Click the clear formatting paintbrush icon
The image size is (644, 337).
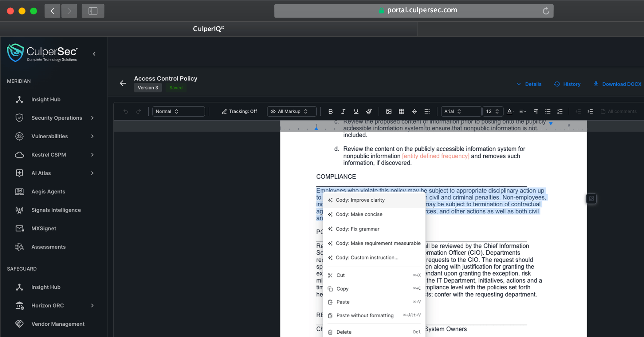click(x=369, y=111)
